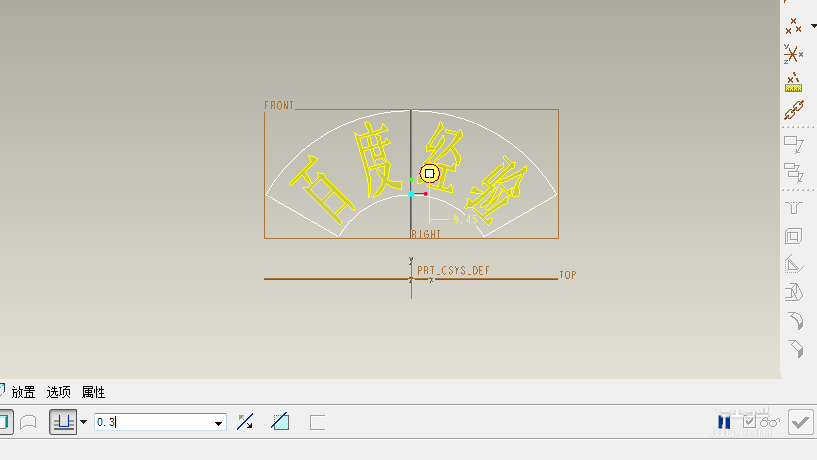Toggle the verify preview checkbox
Image resolution: width=817 pixels, height=460 pixels.
749,421
